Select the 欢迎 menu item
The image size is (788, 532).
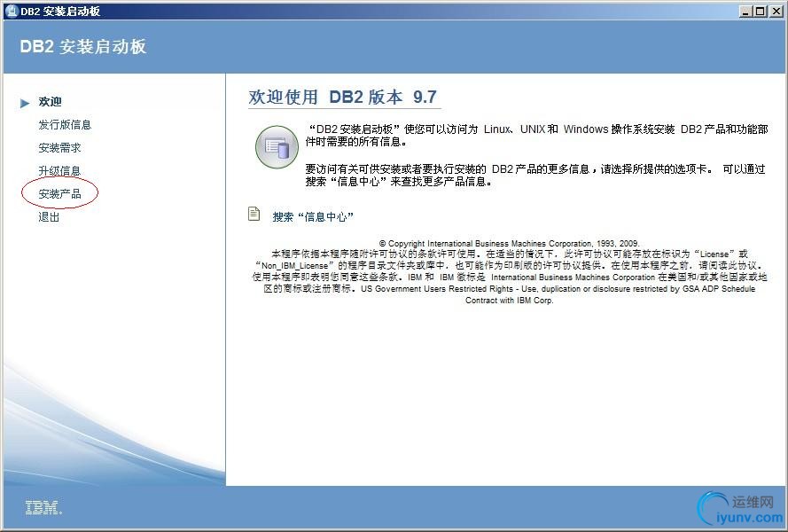(x=50, y=102)
